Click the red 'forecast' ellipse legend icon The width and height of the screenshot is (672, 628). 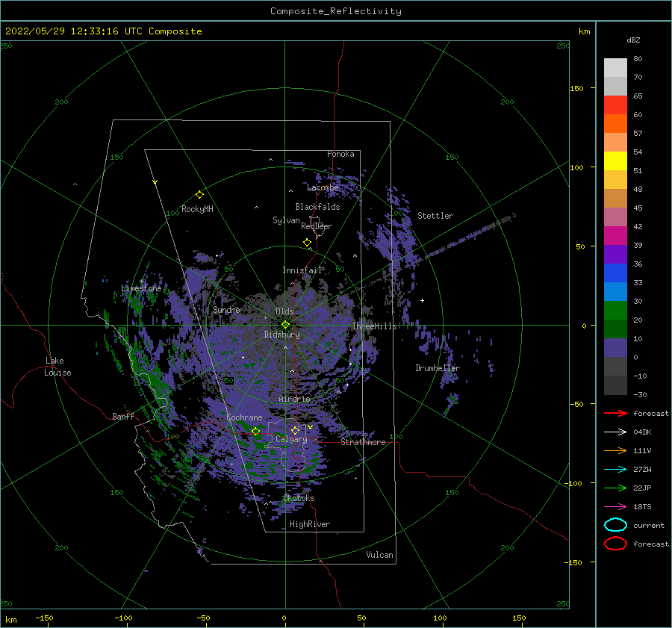pos(615,544)
